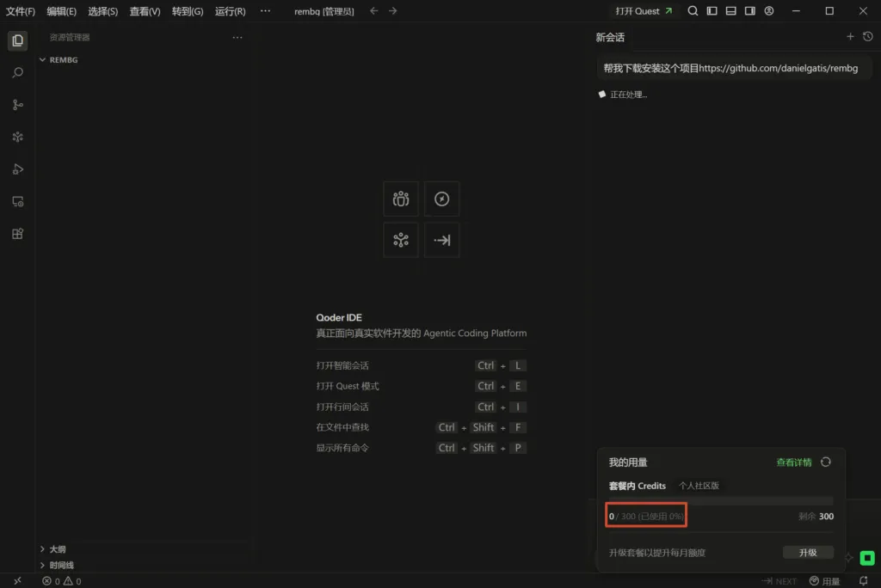Click the 在文件中查找 command
The height and width of the screenshot is (588, 881).
tap(342, 427)
